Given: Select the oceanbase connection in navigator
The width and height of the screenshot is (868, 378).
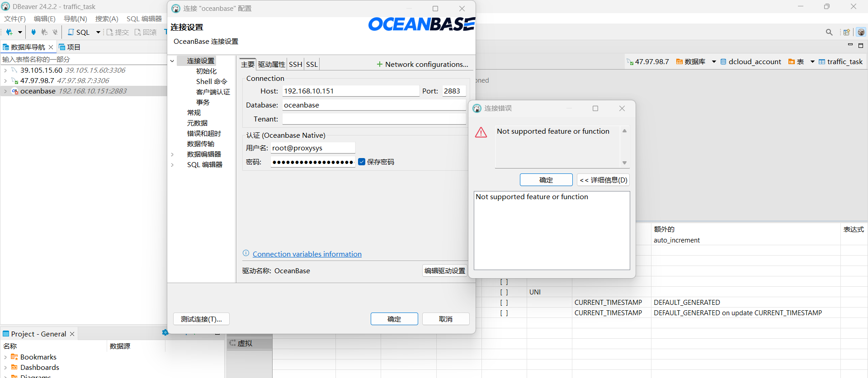Looking at the screenshot, I should (x=73, y=91).
